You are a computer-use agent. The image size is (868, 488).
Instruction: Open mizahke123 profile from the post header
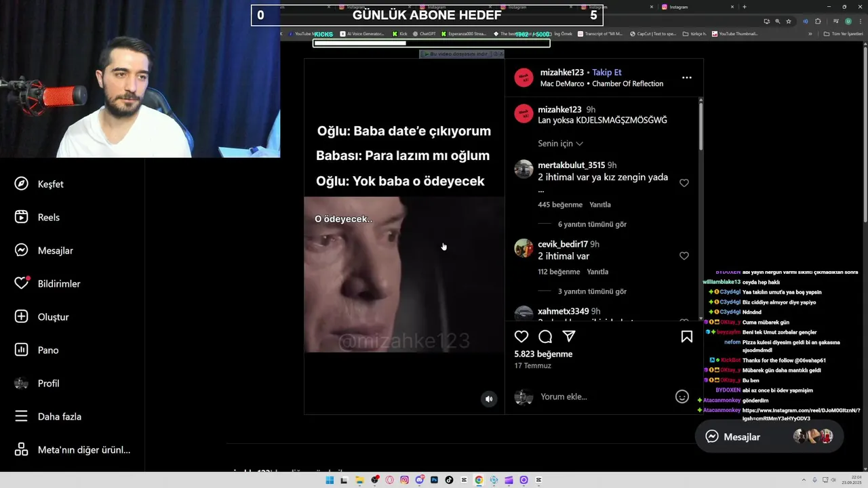[561, 73]
